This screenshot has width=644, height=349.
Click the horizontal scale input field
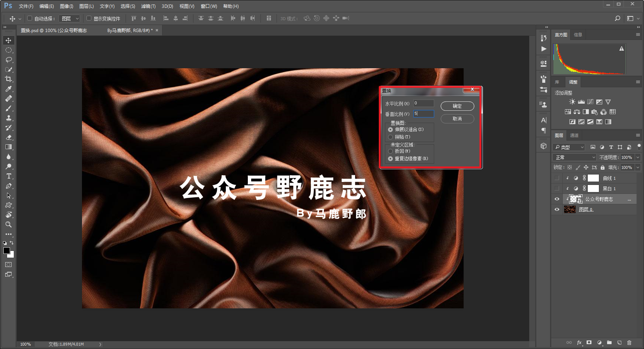[424, 103]
